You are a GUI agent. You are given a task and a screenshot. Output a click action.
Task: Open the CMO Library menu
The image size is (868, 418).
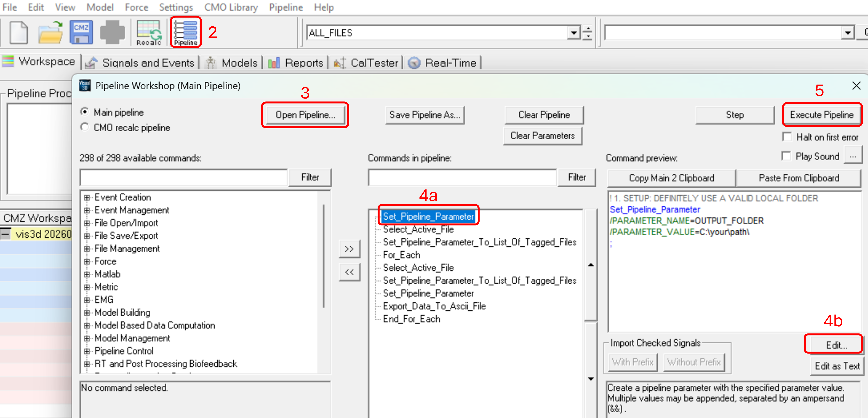(231, 7)
